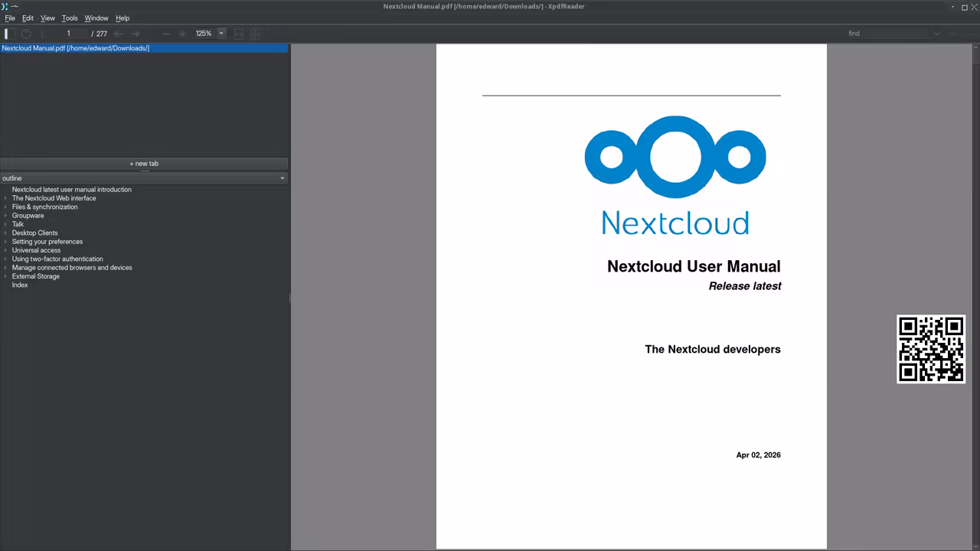Select 'Desktop Clients' outline text
This screenshot has width=980, height=551.
coord(35,233)
